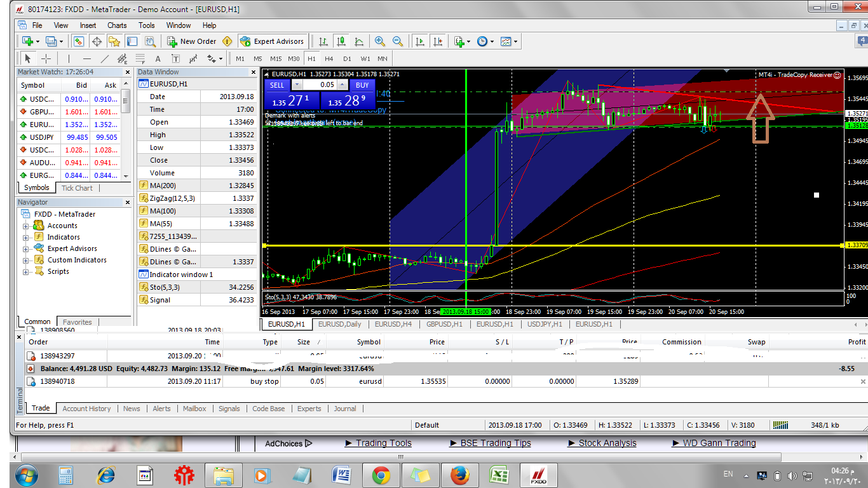Switch chart period to M5
The width and height of the screenshot is (868, 488).
coord(258,58)
